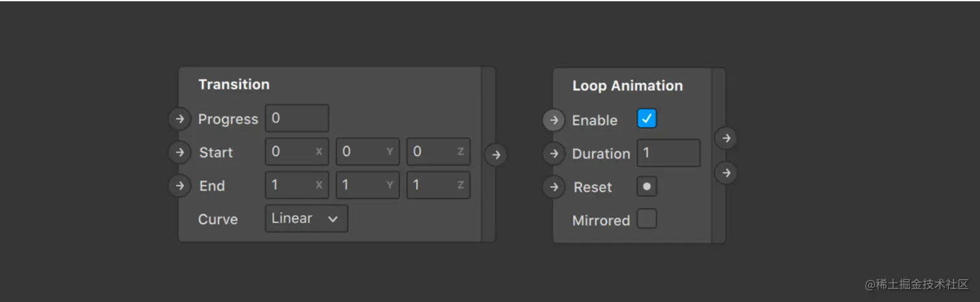
Task: Select the Loop Animation node title
Action: (627, 86)
